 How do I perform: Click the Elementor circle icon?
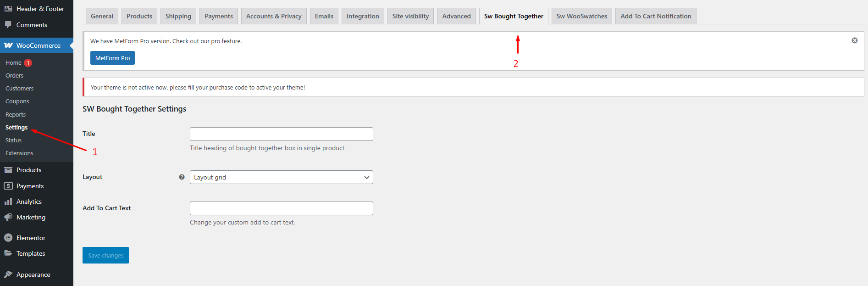click(8, 238)
